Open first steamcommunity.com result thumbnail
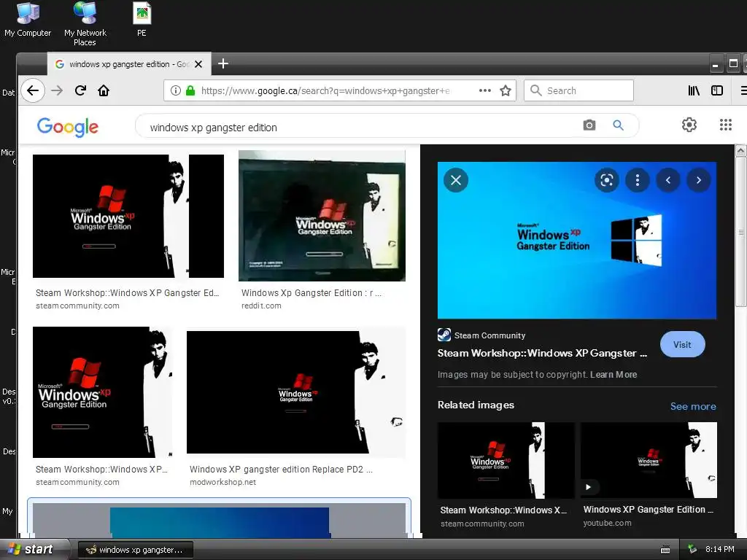The image size is (747, 560). pyautogui.click(x=128, y=216)
